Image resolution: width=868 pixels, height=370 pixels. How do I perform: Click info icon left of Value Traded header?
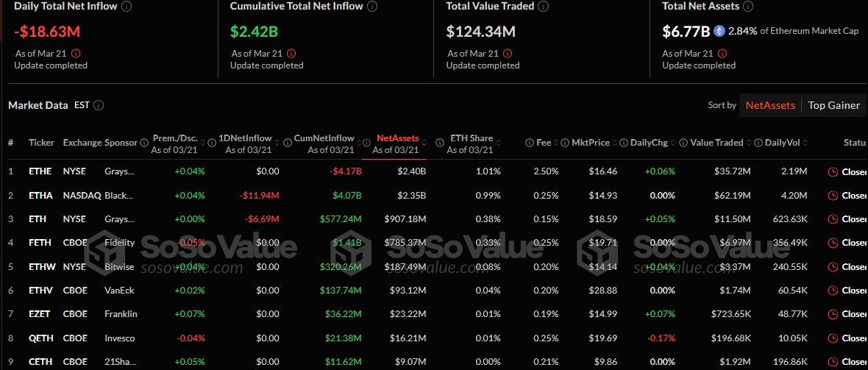(x=683, y=143)
